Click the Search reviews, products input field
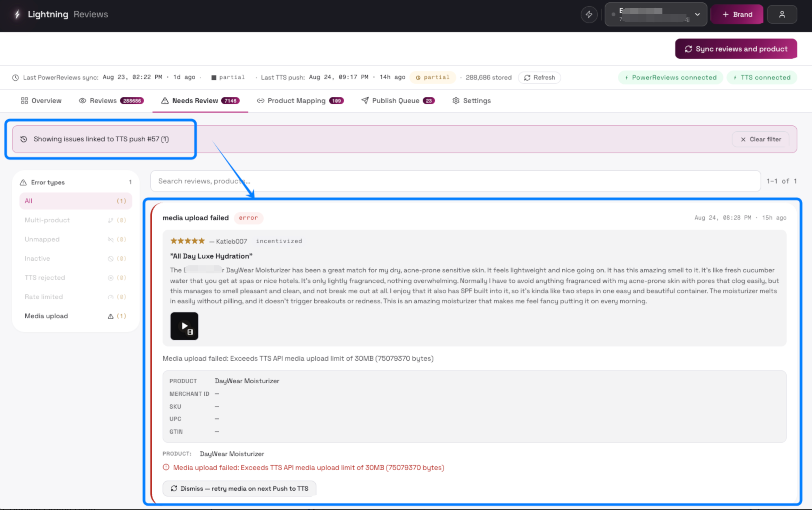 pyautogui.click(x=455, y=181)
